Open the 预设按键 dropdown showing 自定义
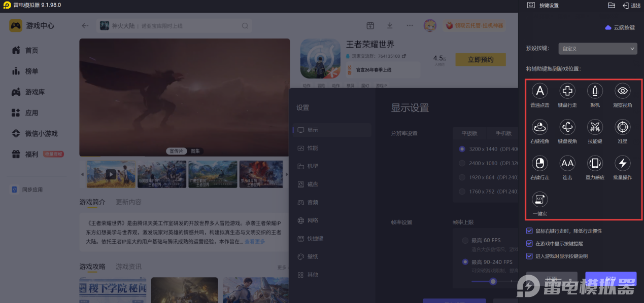644x303 pixels. click(x=597, y=49)
